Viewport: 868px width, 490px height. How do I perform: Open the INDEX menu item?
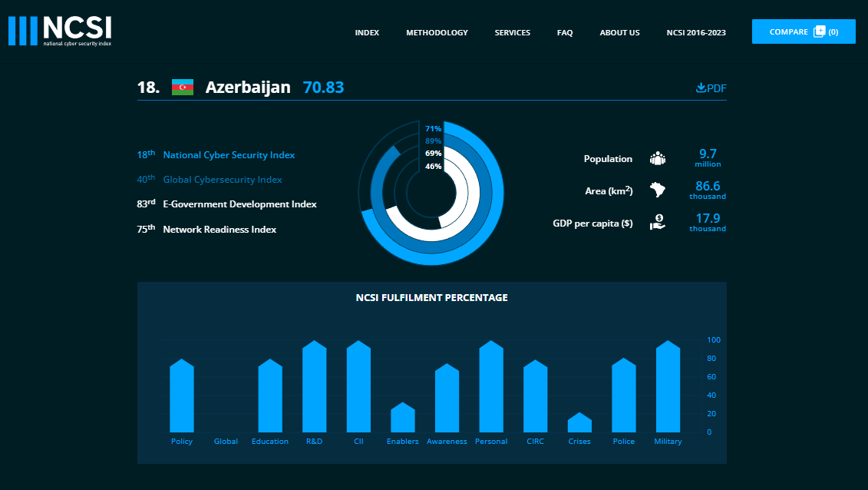click(367, 33)
